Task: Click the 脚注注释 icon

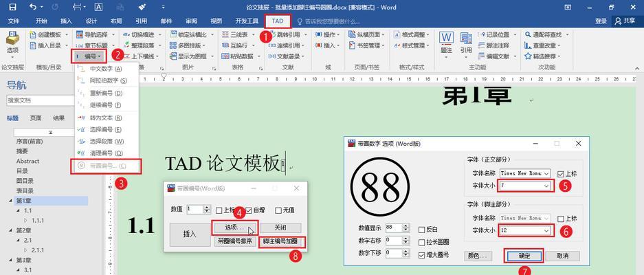Action: pos(482,45)
